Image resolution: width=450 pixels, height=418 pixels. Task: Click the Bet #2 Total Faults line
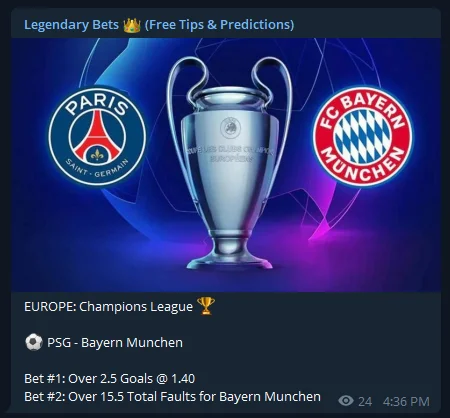[172, 397]
